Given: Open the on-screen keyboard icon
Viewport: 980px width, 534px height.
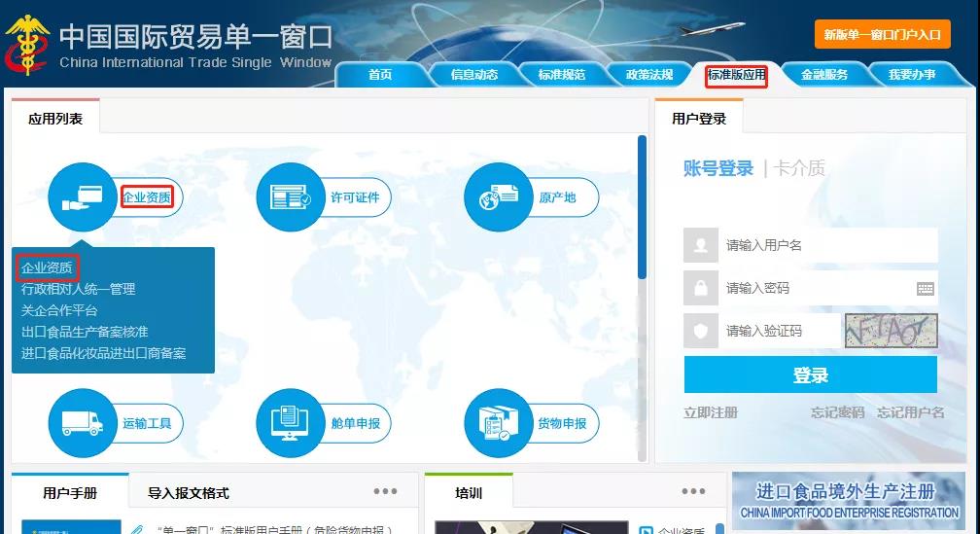Looking at the screenshot, I should pos(925,288).
